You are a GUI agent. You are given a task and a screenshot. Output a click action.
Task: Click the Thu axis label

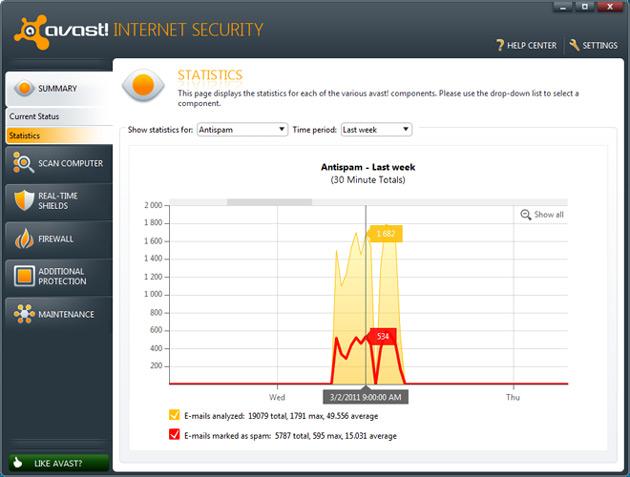pos(513,397)
